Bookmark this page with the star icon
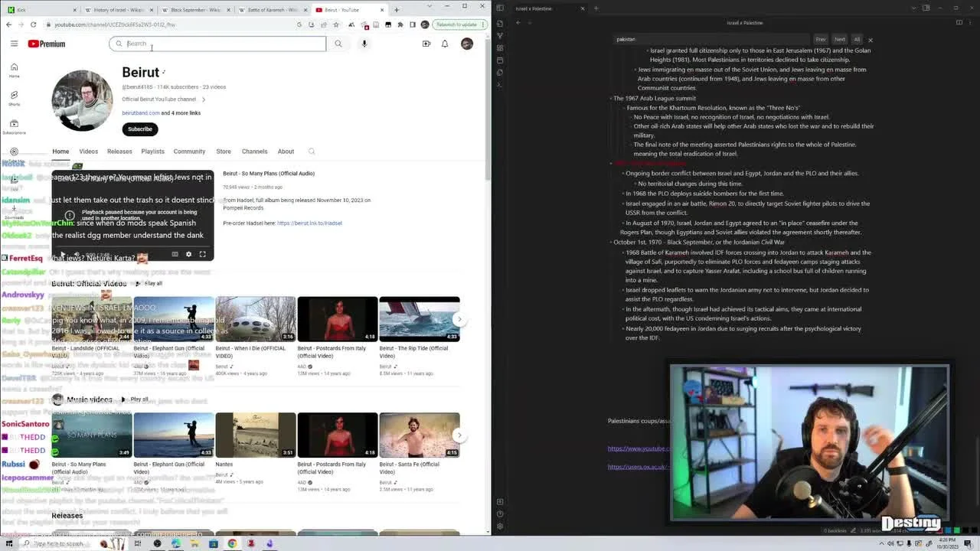The width and height of the screenshot is (980, 551). point(336,24)
